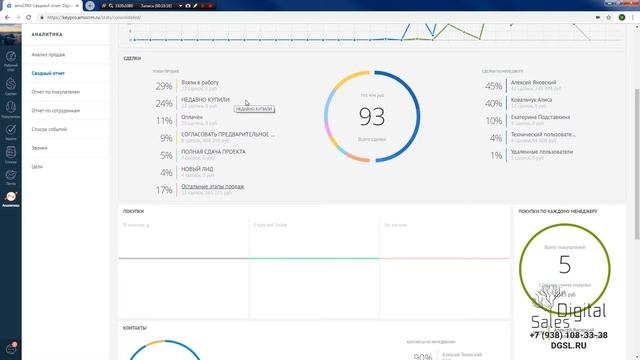Click the site padlock icon in the address bar

coord(42,18)
